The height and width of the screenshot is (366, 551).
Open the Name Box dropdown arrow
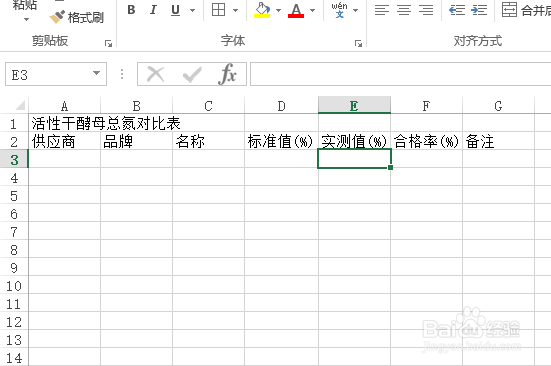pos(96,73)
